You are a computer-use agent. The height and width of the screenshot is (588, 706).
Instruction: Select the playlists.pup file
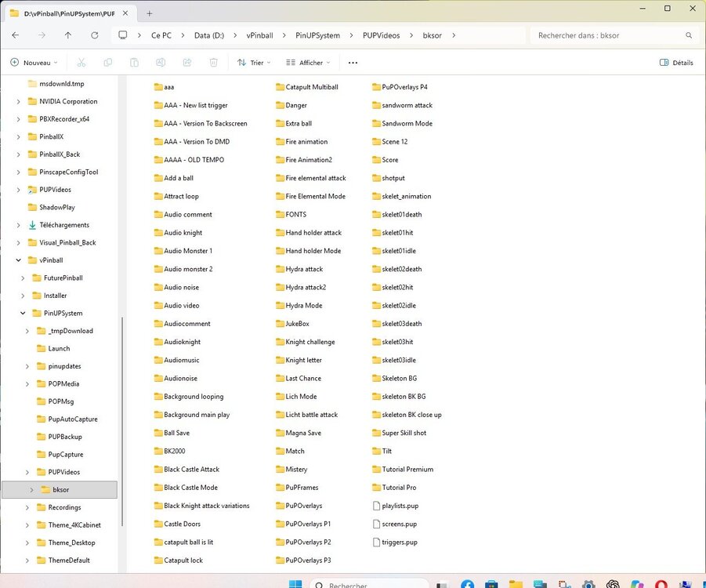point(396,506)
